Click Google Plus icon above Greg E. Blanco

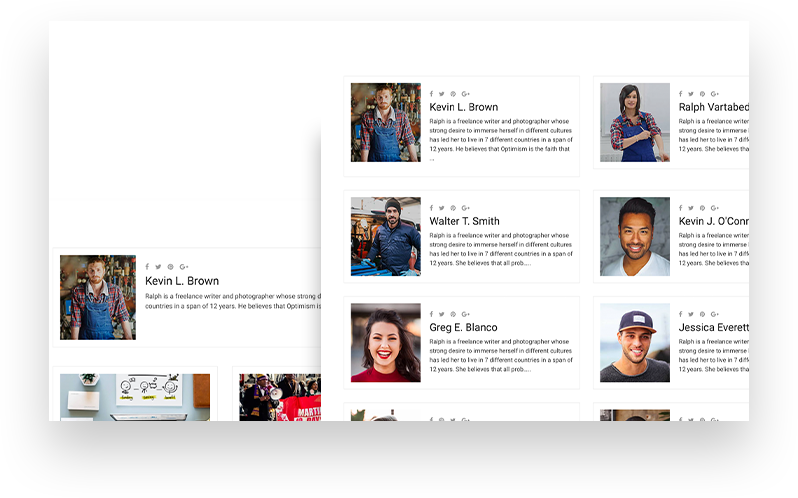pos(465,314)
